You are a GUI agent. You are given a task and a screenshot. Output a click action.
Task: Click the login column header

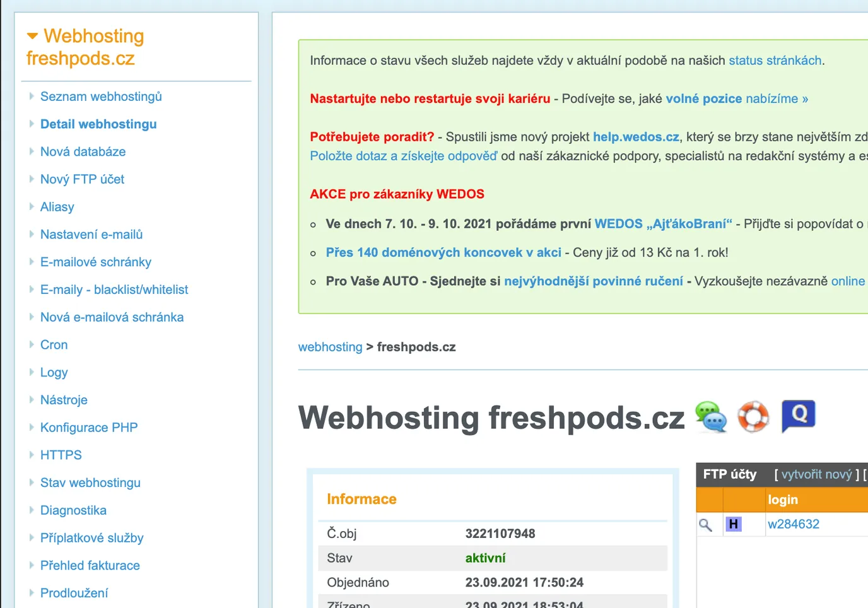tap(783, 500)
